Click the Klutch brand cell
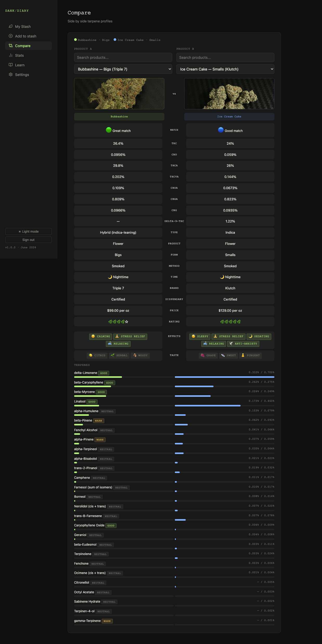 (x=230, y=288)
